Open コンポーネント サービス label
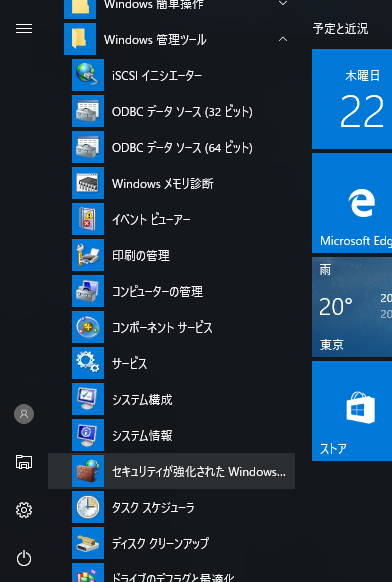The image size is (392, 582). click(162, 327)
